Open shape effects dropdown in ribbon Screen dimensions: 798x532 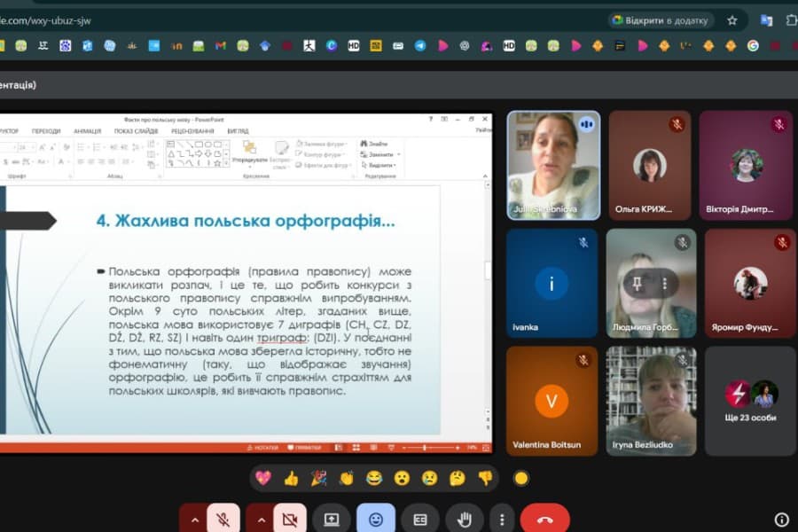[325, 165]
